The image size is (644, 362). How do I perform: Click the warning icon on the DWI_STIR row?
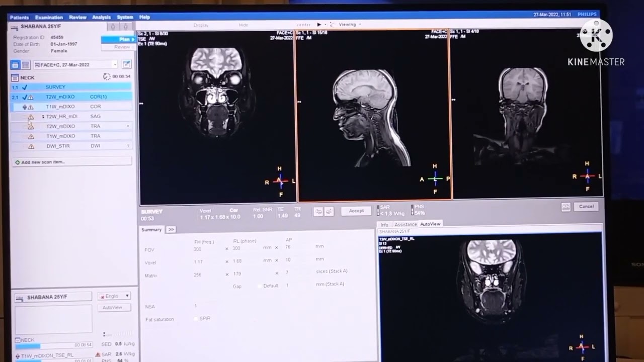(31, 146)
